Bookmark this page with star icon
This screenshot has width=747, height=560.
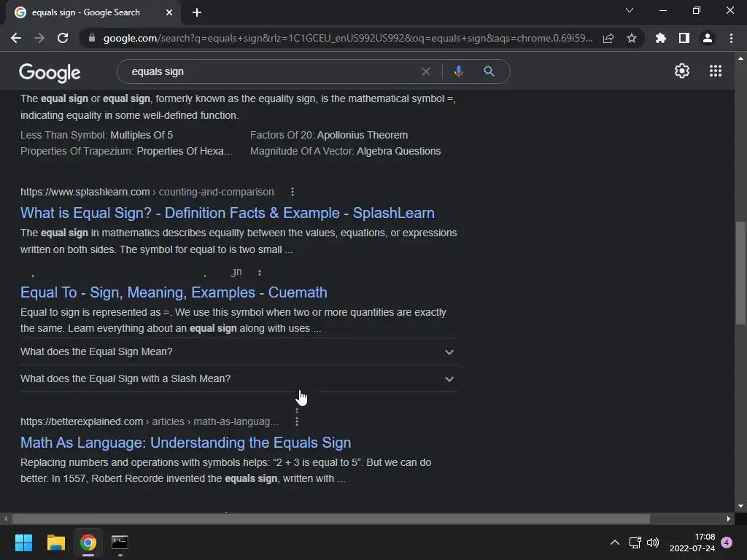[632, 38]
